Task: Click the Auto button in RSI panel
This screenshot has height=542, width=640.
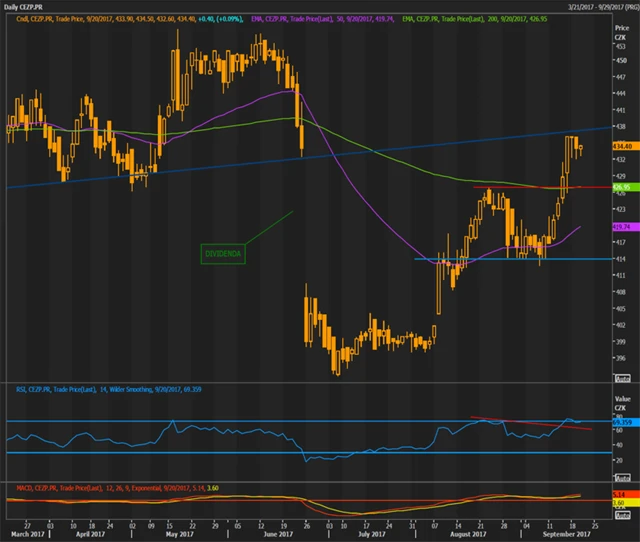Action: [622, 476]
